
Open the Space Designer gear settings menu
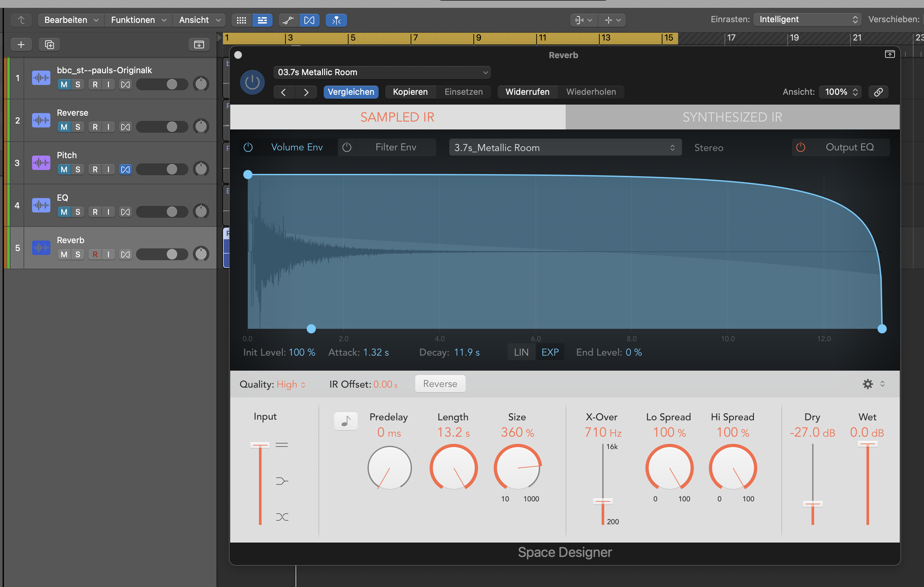point(868,384)
